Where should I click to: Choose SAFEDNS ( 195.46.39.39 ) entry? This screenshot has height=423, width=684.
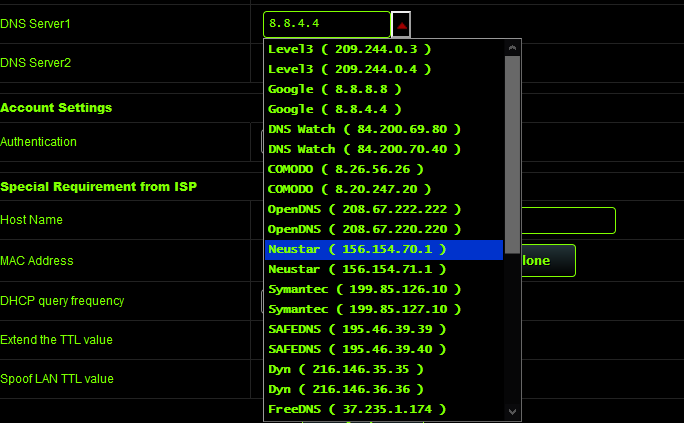[x=384, y=330]
